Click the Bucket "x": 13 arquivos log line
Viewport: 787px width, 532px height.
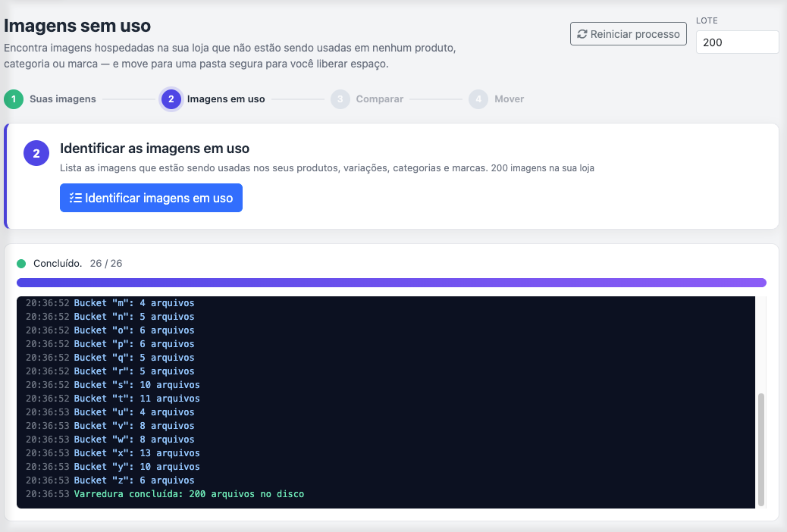[112, 452]
